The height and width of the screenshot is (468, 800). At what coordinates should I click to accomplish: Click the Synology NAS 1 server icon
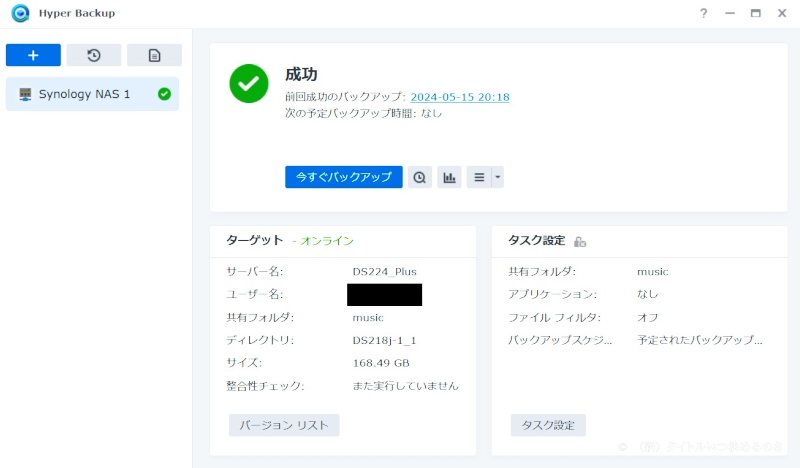(x=25, y=94)
